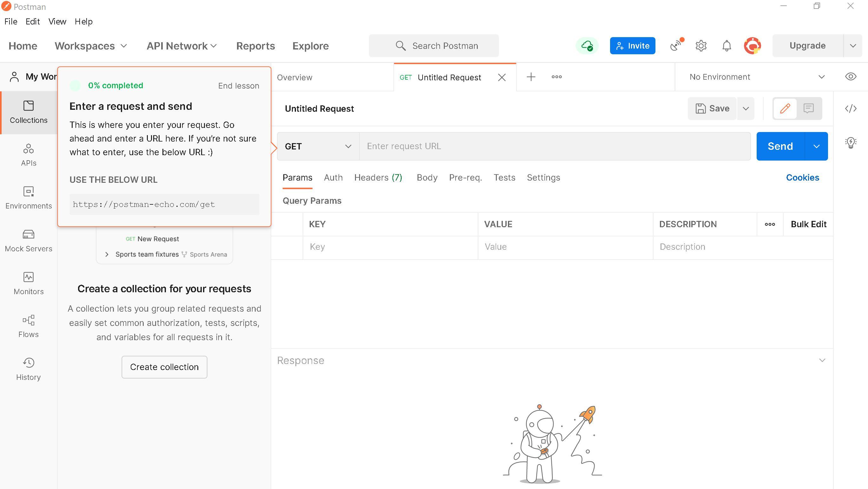Open the Environments sidebar panel
The image size is (868, 489).
[28, 197]
